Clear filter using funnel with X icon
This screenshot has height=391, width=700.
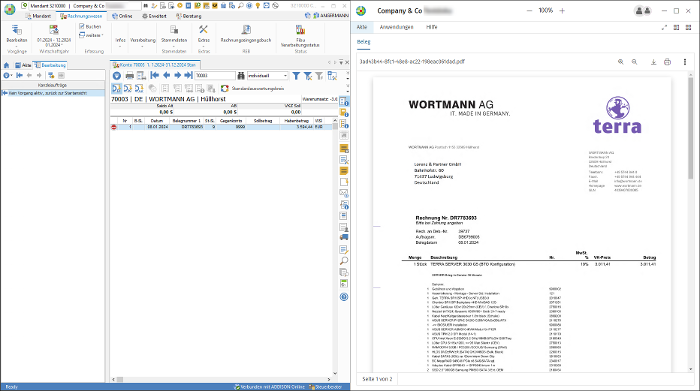coord(308,76)
